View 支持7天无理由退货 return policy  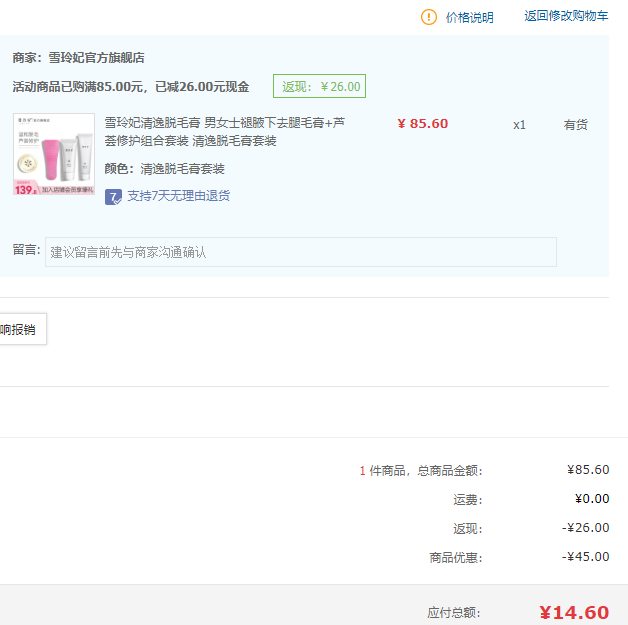click(x=178, y=196)
